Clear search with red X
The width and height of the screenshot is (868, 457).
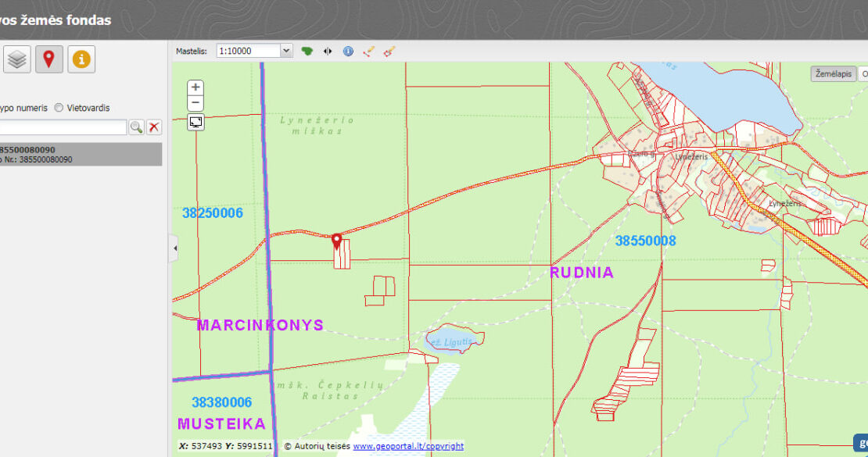[x=154, y=127]
